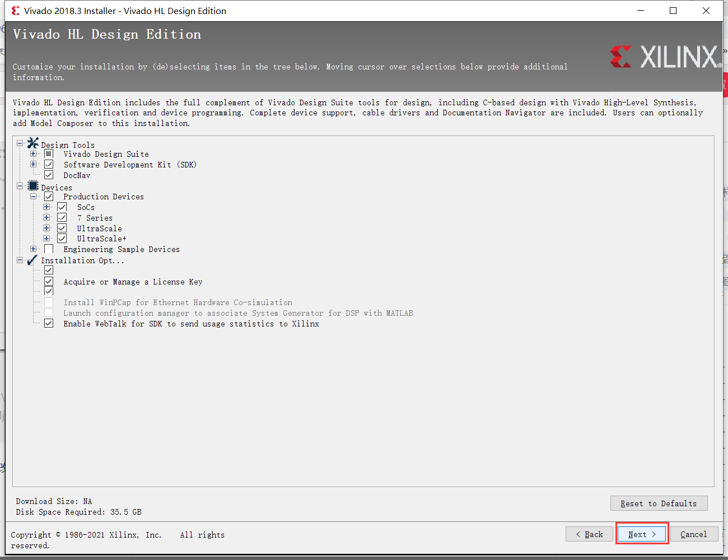Select the 'Installation Opt...' tree label
This screenshot has width=728, height=560.
pyautogui.click(x=82, y=260)
